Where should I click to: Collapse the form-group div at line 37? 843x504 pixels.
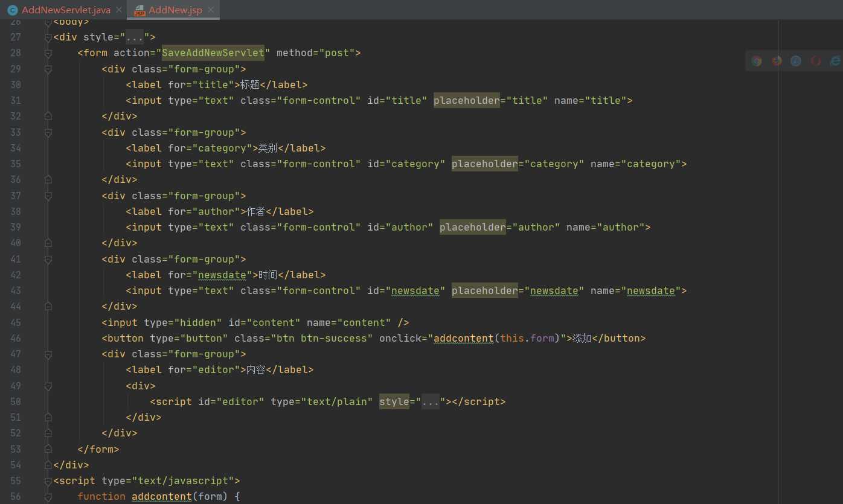coord(48,196)
